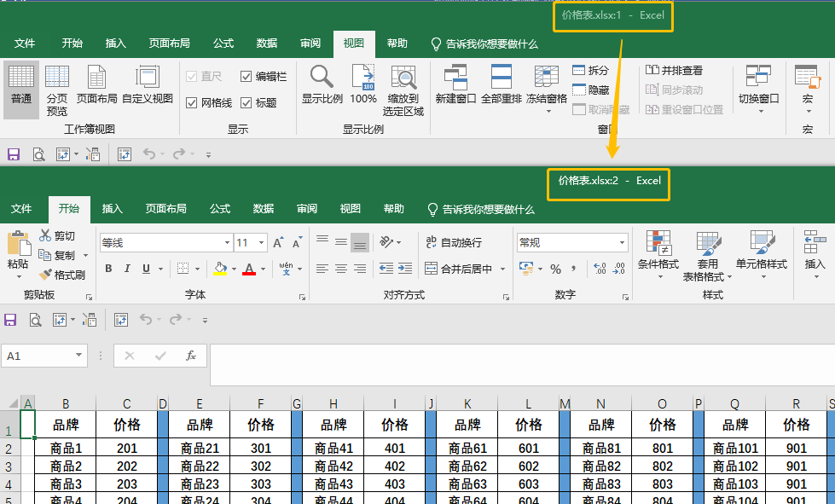The height and width of the screenshot is (504, 835).
Task: Decrease font size with the small A button
Action: [298, 243]
